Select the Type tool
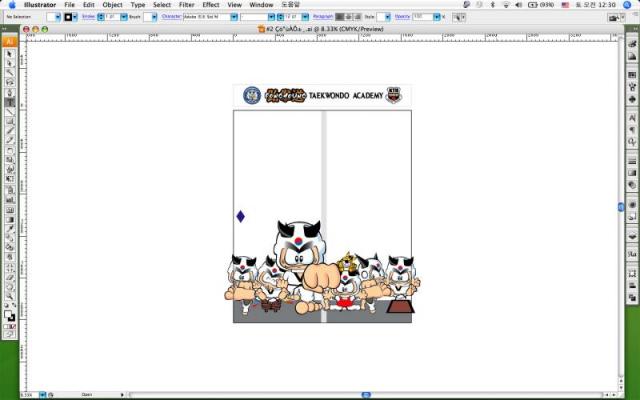Screen dimensions: 640x400 10,102
